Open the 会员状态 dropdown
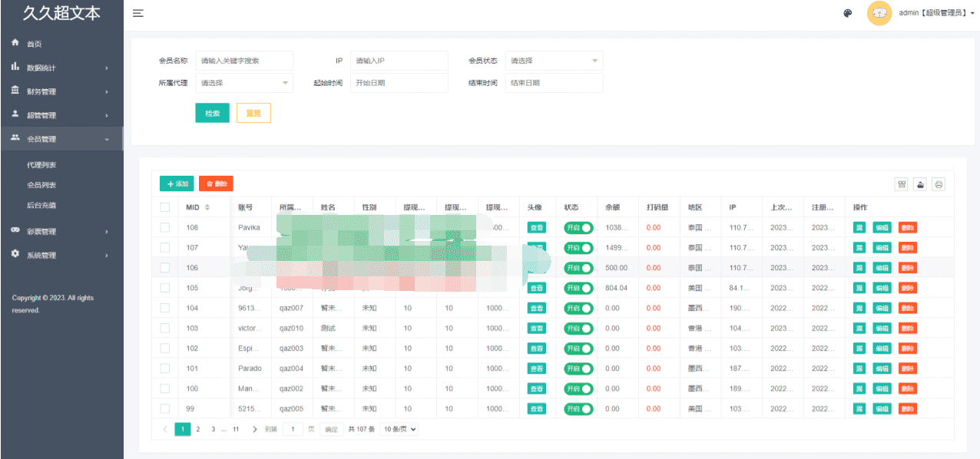980x459 pixels. pos(554,61)
